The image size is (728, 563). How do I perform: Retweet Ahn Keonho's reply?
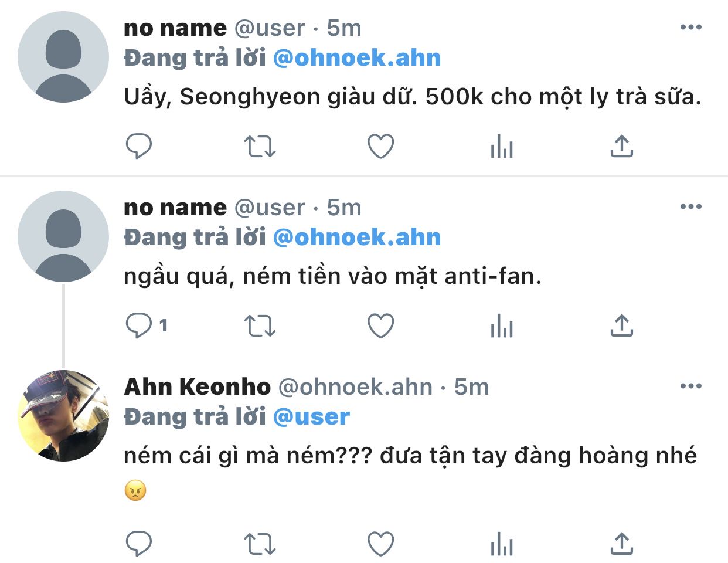coord(259,544)
